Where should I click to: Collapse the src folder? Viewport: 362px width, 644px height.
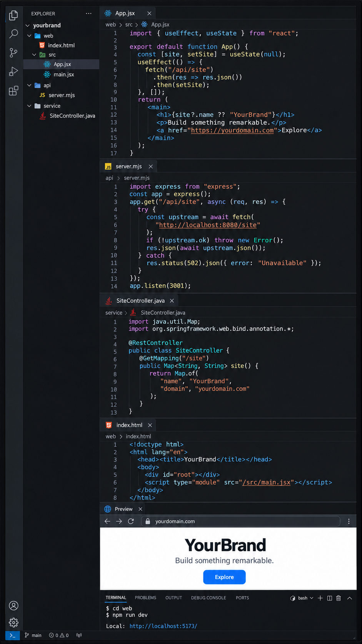click(x=34, y=55)
